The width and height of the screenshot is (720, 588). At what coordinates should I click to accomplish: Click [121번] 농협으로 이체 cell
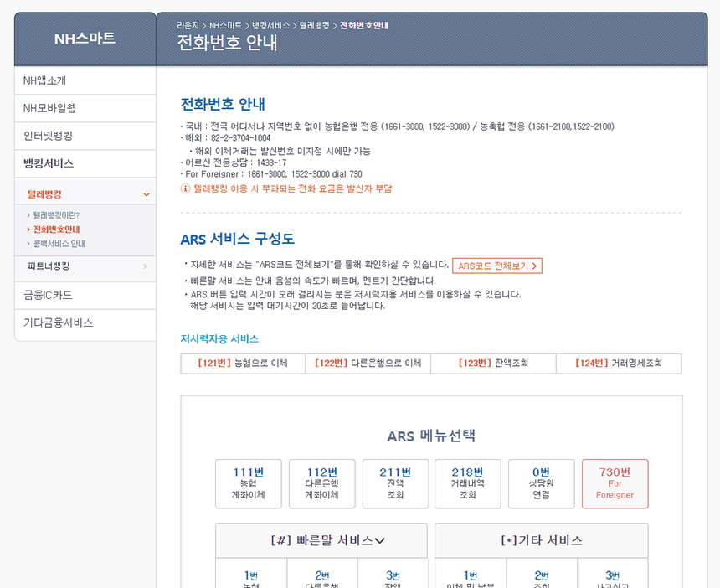coord(243,364)
